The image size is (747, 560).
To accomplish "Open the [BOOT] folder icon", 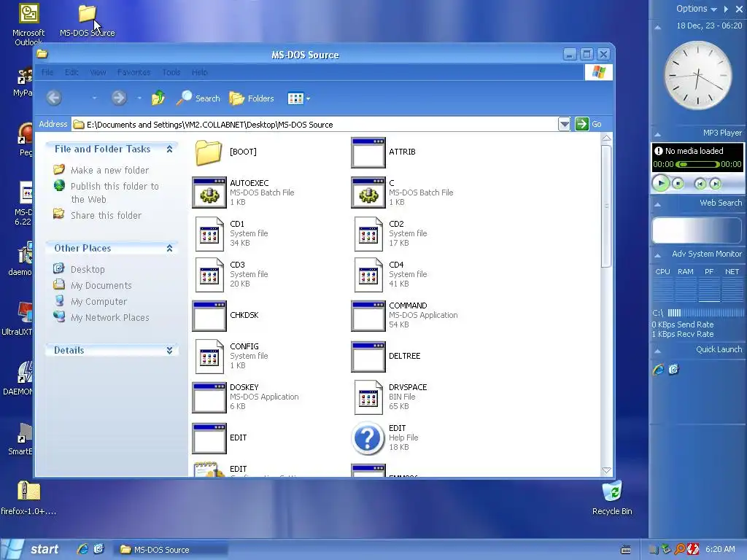I will pos(209,152).
